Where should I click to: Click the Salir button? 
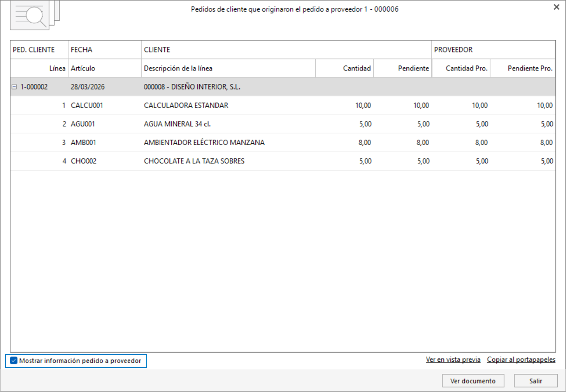click(536, 381)
